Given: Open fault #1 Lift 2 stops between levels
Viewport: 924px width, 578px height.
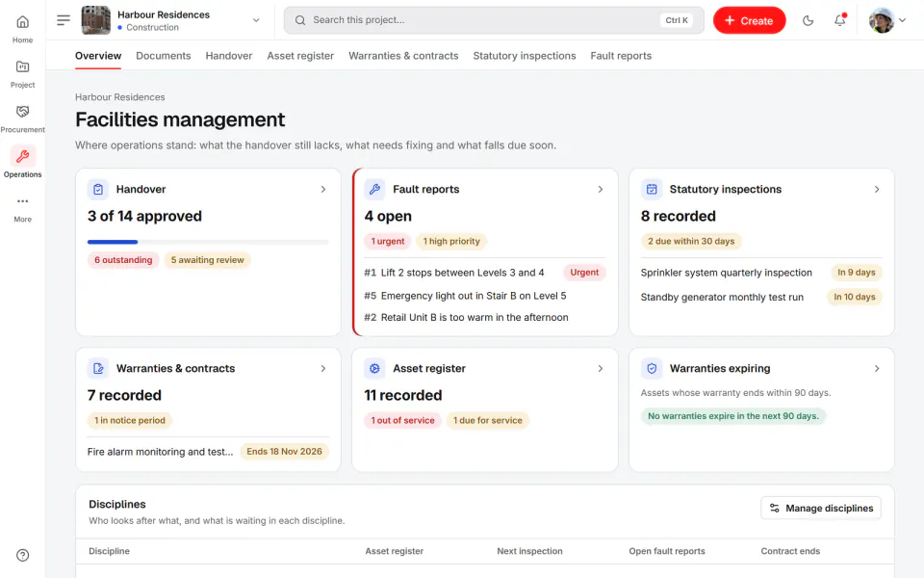Looking at the screenshot, I should click(x=484, y=273).
